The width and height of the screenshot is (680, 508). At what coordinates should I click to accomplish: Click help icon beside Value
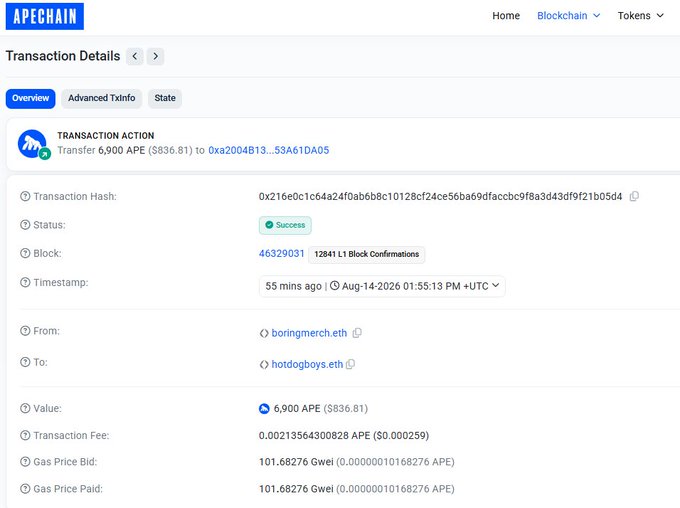click(25, 408)
